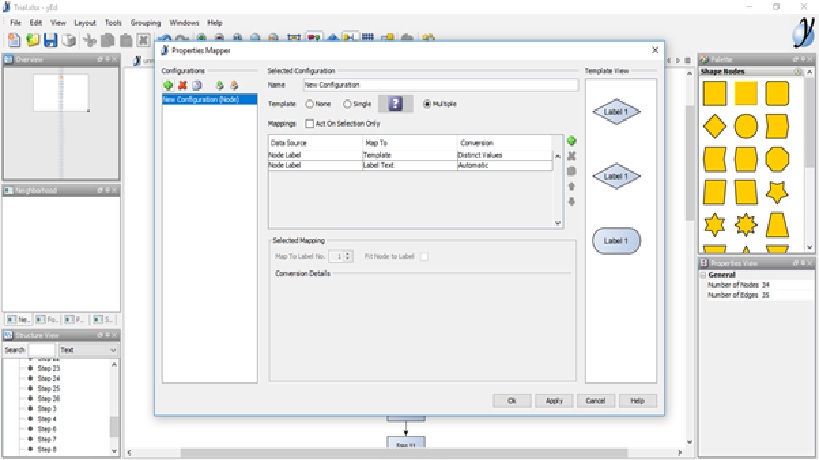
Task: Open the Windows menu
Action: (184, 23)
